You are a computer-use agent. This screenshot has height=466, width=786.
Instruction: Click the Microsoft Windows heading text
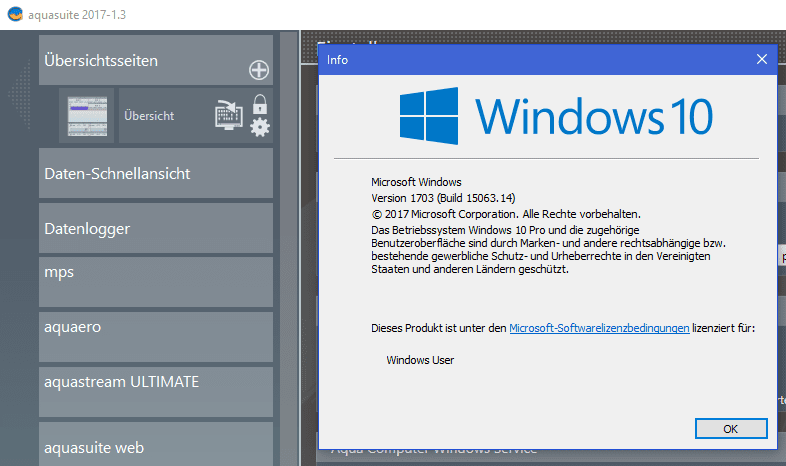point(416,182)
